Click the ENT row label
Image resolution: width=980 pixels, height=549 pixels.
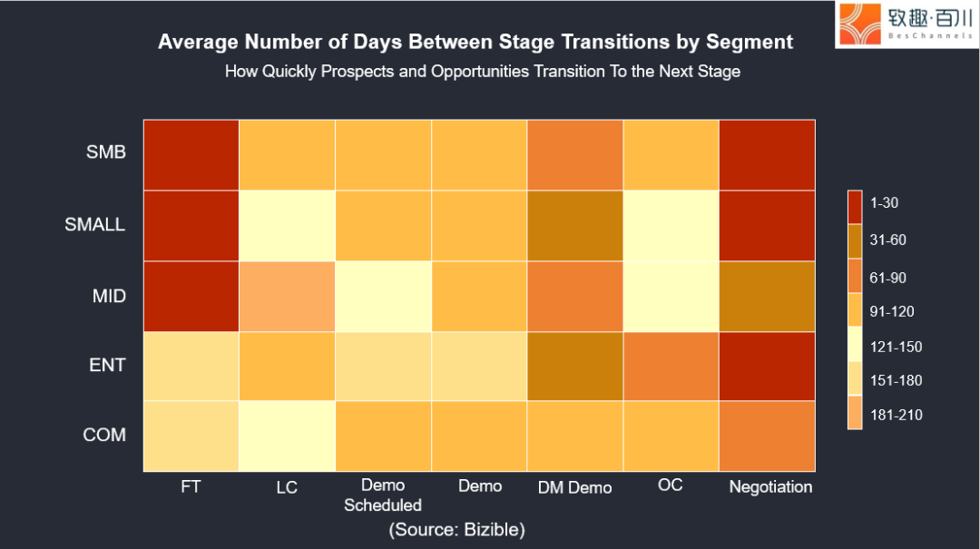click(x=107, y=365)
